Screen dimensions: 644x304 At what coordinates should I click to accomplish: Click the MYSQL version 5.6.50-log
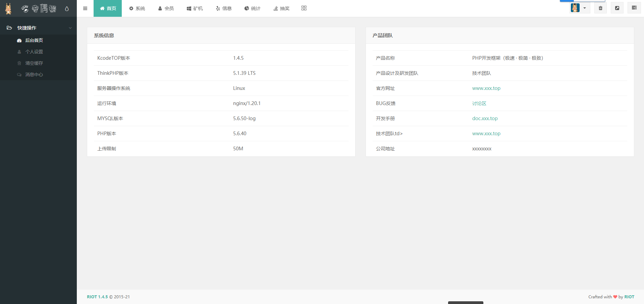click(244, 118)
